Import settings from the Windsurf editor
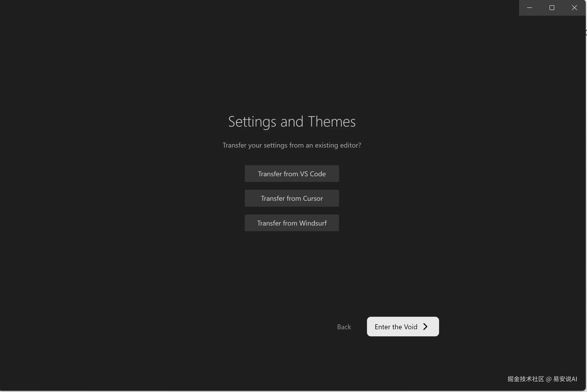587x392 pixels. click(x=292, y=223)
